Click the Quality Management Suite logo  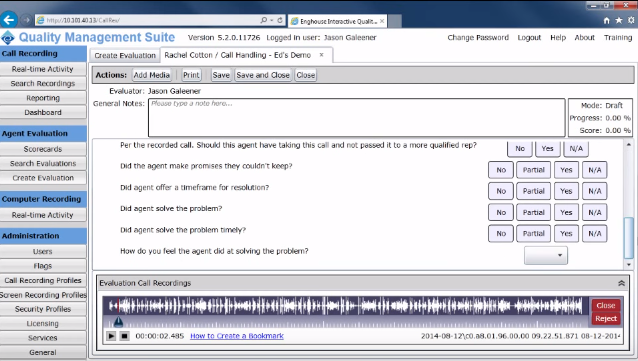pyautogui.click(x=8, y=38)
